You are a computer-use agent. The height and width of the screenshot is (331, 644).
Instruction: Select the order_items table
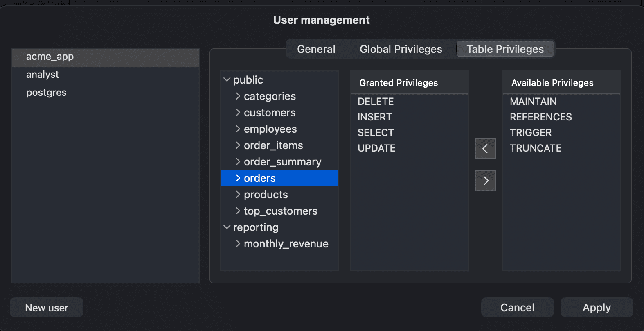[273, 145]
